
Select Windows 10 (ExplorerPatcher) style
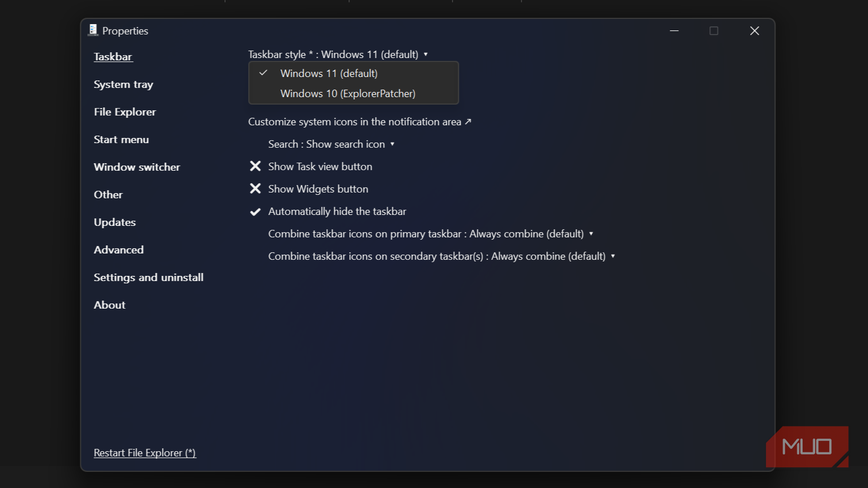[348, 94]
